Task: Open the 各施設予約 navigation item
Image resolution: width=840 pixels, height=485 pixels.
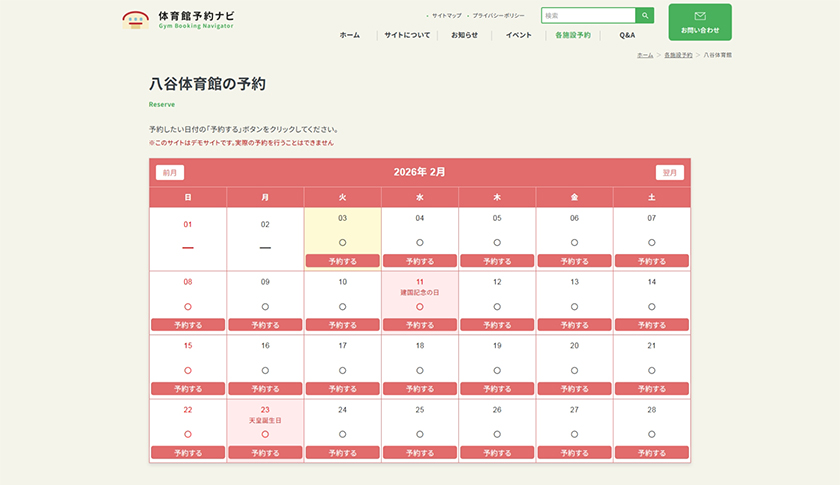Action: pos(573,35)
